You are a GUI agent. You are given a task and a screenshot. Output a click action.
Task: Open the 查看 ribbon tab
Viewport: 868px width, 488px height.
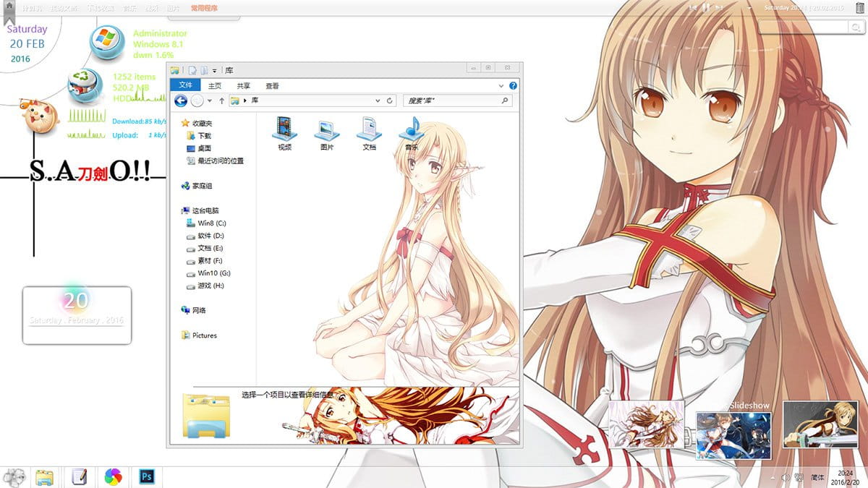272,85
